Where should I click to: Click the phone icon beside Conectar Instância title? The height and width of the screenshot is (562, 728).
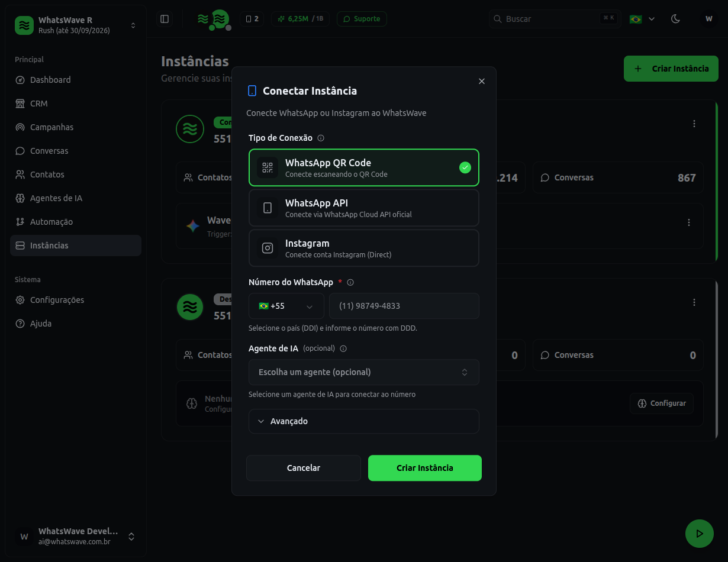(252, 91)
